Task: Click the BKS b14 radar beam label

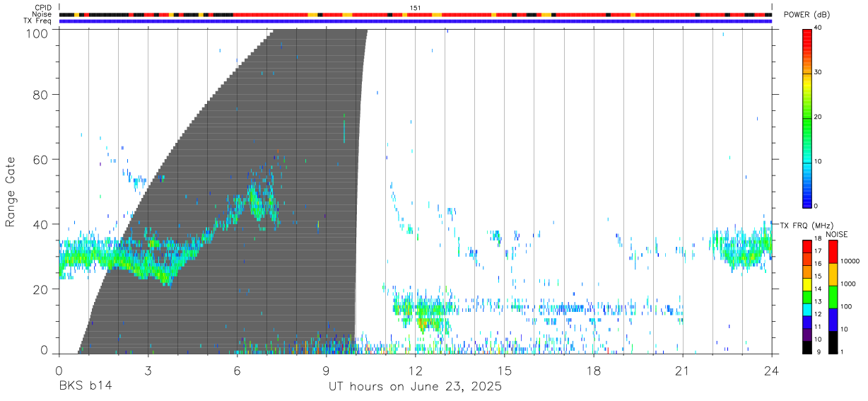Action: (x=85, y=387)
